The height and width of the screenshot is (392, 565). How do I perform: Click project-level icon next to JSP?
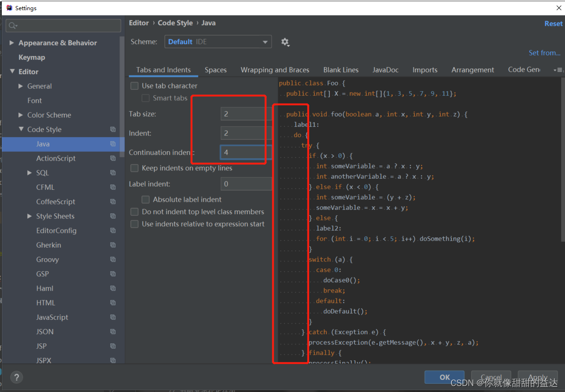113,346
